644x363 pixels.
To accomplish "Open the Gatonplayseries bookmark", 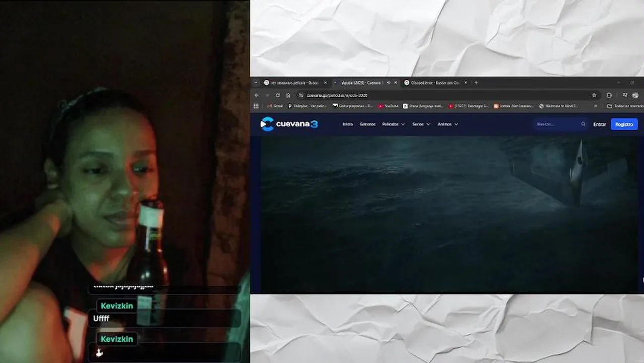I will coord(353,106).
